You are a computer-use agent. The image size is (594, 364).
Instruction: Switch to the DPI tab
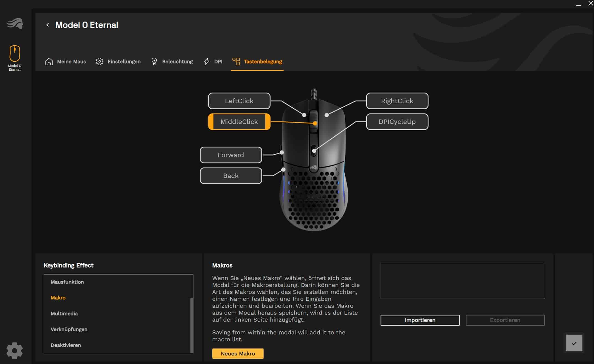[x=218, y=62]
